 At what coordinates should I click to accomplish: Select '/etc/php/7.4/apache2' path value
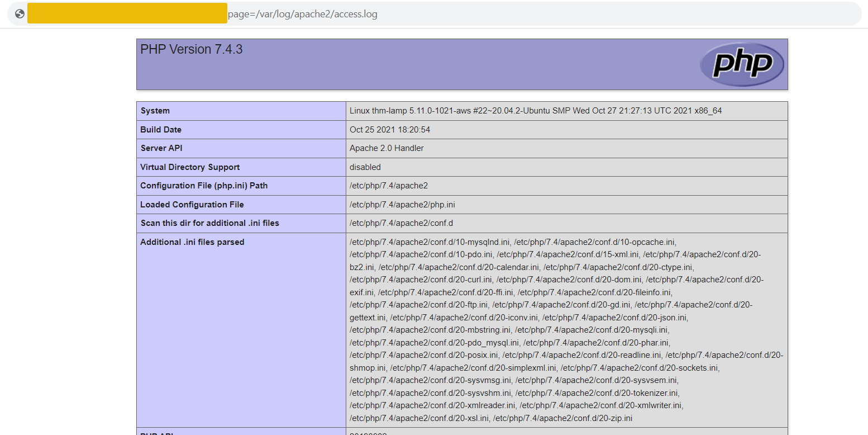(x=389, y=186)
